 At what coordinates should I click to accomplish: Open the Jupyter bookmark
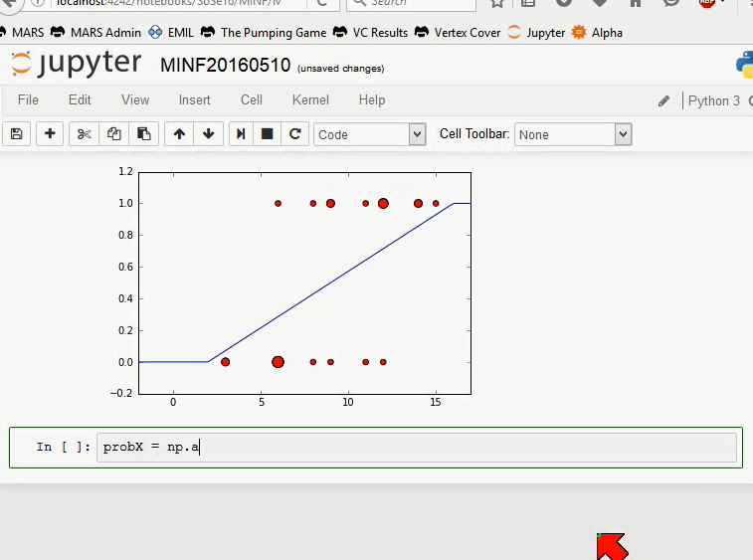[536, 33]
